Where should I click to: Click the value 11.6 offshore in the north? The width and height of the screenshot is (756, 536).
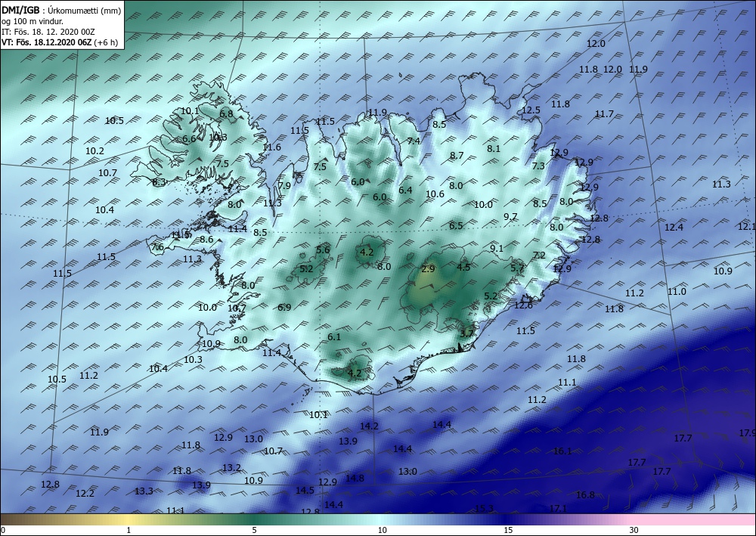[271, 147]
